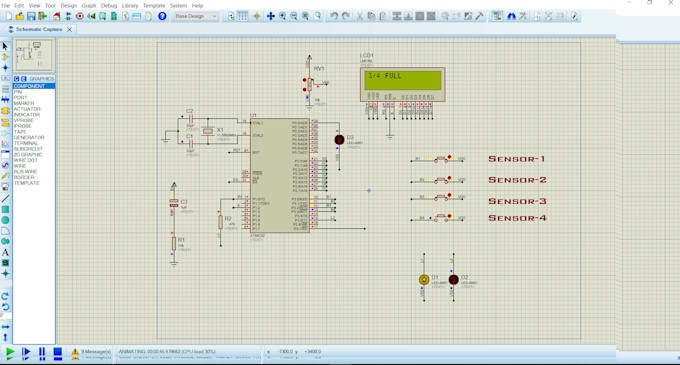
Task: Open the Debug menu
Action: pyautogui.click(x=109, y=6)
